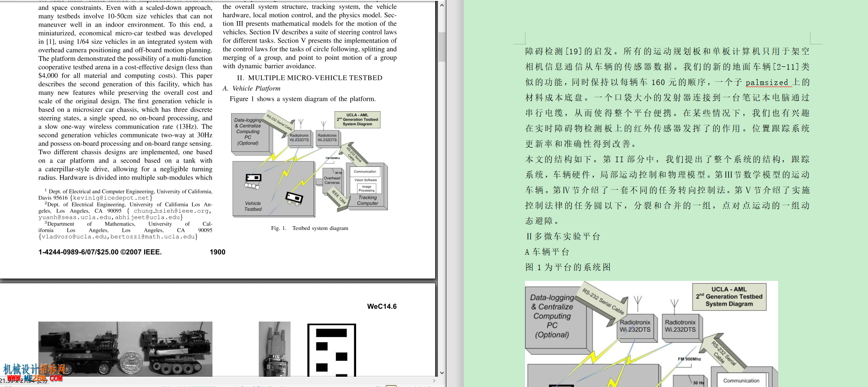
Task: Click the PDF scrollbar up arrow
Action: coord(441,6)
